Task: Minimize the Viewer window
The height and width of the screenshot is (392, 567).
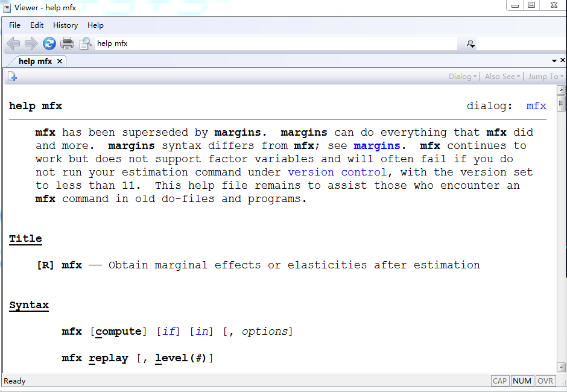Action: tap(515, 5)
